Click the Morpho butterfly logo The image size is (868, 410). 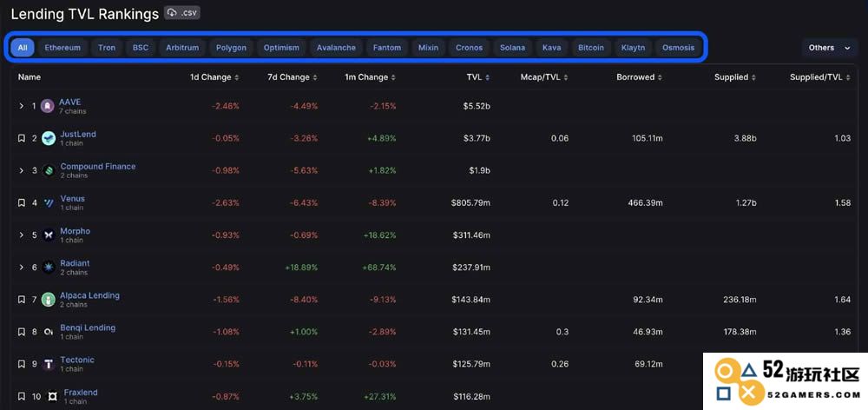coord(49,235)
